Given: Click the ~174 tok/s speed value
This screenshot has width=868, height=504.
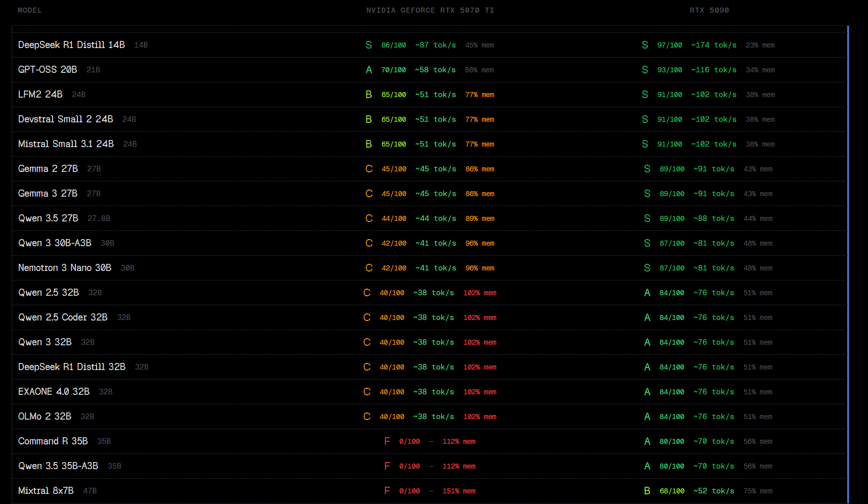Looking at the screenshot, I should 714,45.
